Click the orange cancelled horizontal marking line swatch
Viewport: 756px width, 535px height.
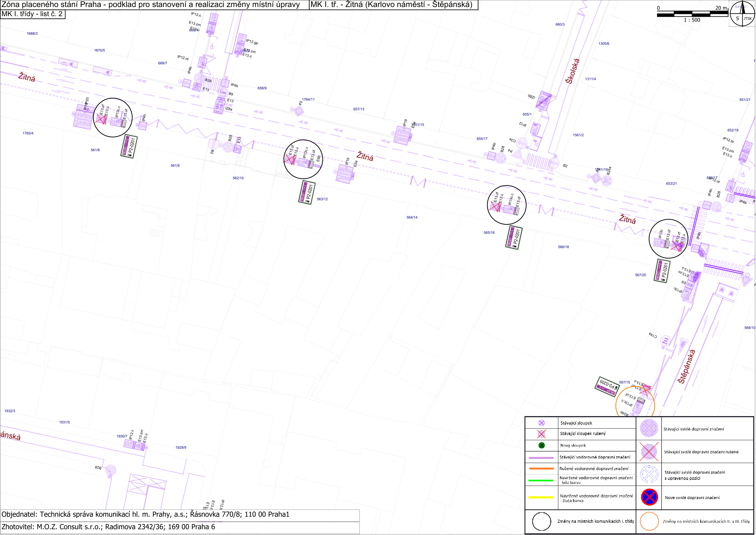[x=541, y=469]
